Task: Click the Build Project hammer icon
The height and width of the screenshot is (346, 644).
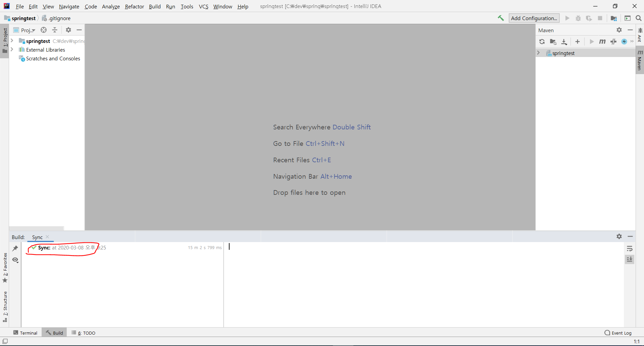Action: pyautogui.click(x=501, y=18)
